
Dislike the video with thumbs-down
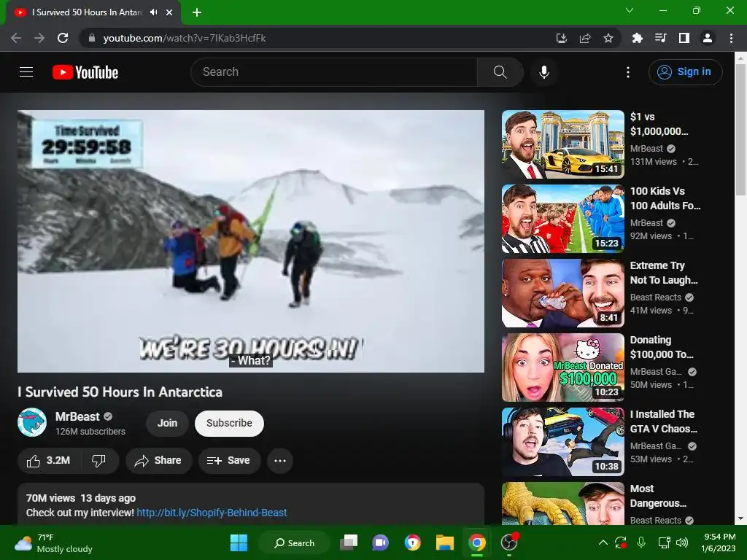click(x=99, y=461)
